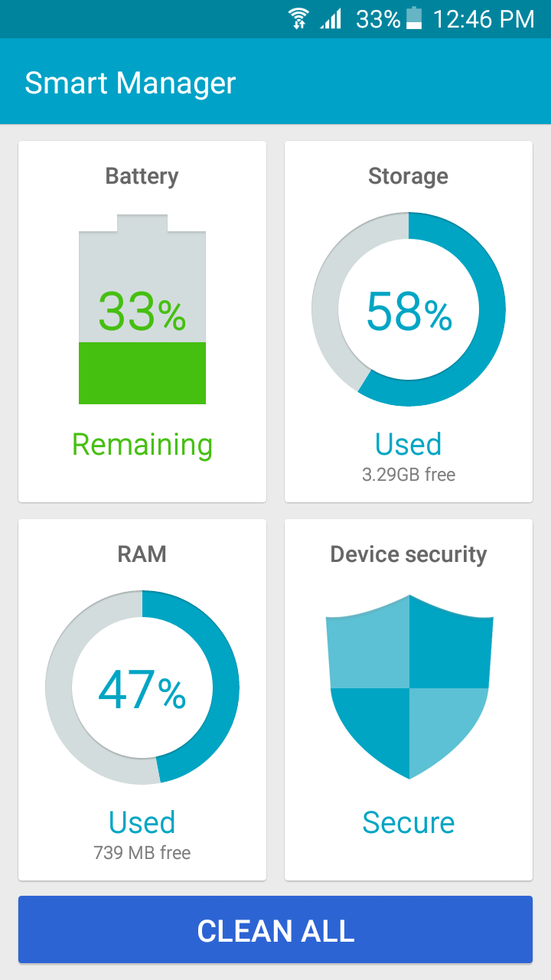Viewport: 551px width, 980px height.
Task: Select the Device security heading
Action: 409,554
